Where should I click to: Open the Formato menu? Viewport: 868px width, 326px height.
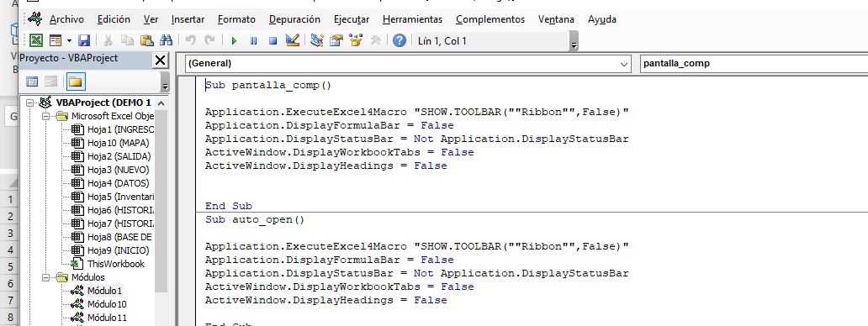pyautogui.click(x=236, y=19)
